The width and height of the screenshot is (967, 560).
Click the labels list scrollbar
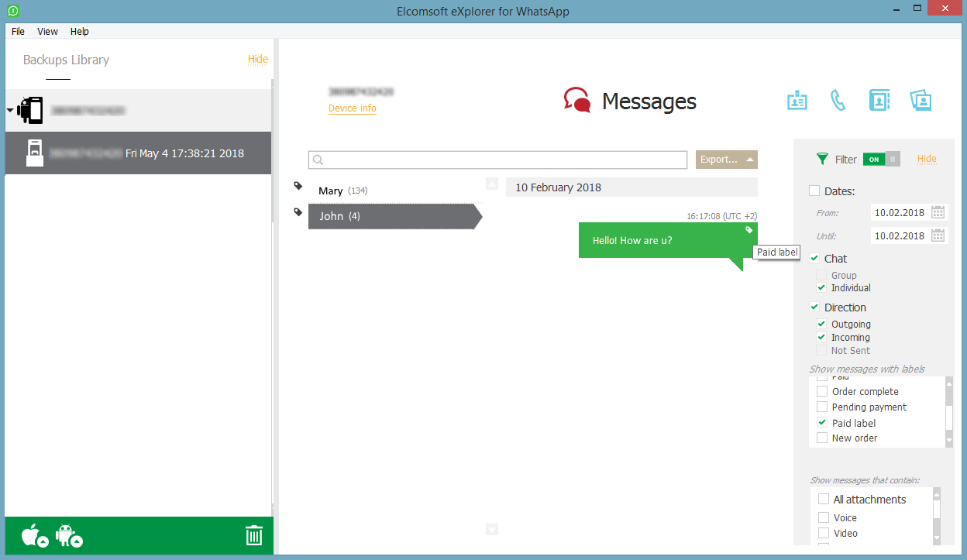pos(949,412)
